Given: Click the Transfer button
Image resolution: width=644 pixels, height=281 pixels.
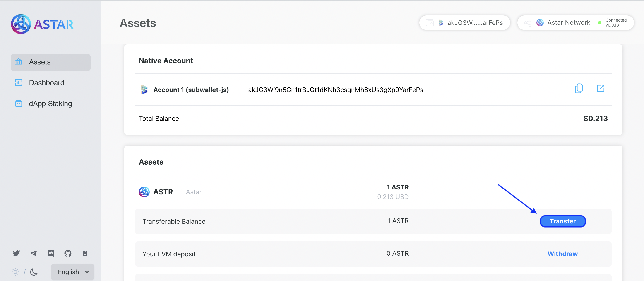Looking at the screenshot, I should tap(562, 221).
